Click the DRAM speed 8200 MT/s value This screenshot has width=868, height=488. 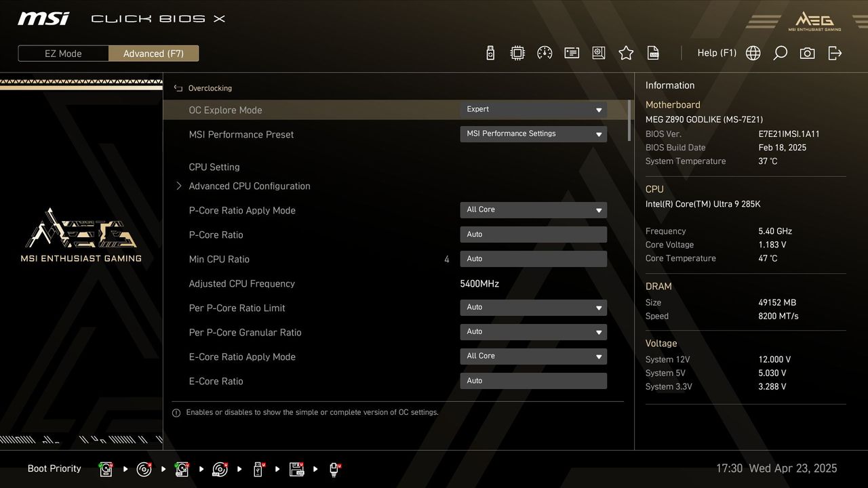click(x=778, y=316)
